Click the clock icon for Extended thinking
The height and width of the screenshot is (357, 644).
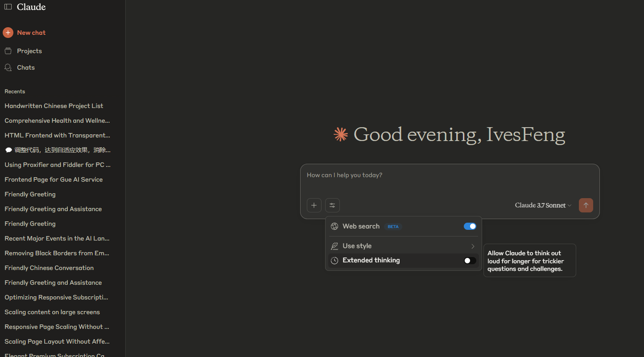(334, 261)
